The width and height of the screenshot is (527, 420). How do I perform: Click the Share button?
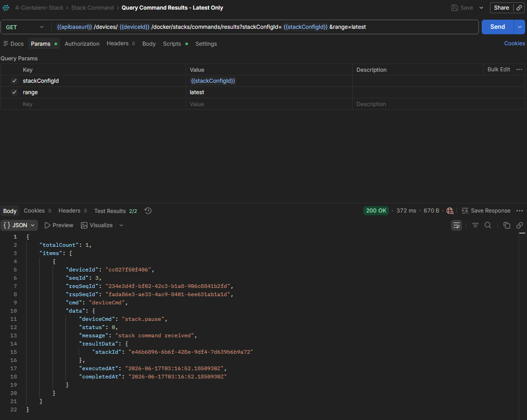501,8
